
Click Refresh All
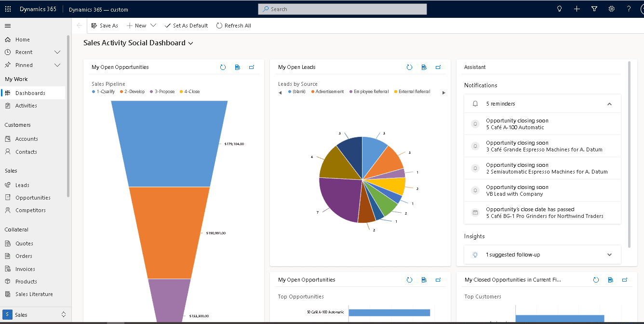click(234, 26)
